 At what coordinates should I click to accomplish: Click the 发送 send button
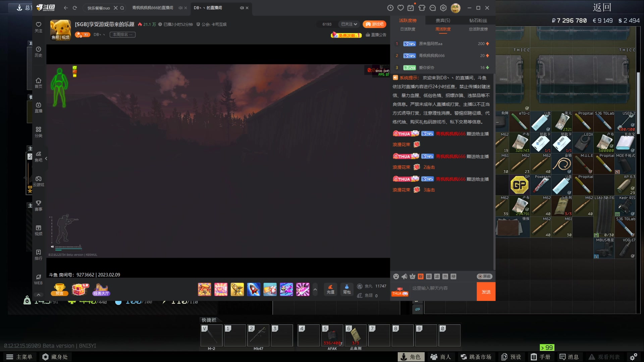486,292
